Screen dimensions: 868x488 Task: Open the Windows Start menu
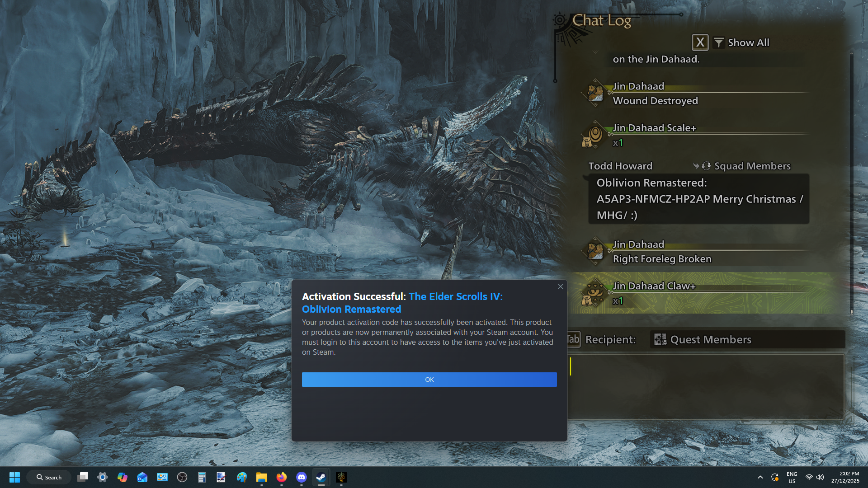click(x=14, y=477)
